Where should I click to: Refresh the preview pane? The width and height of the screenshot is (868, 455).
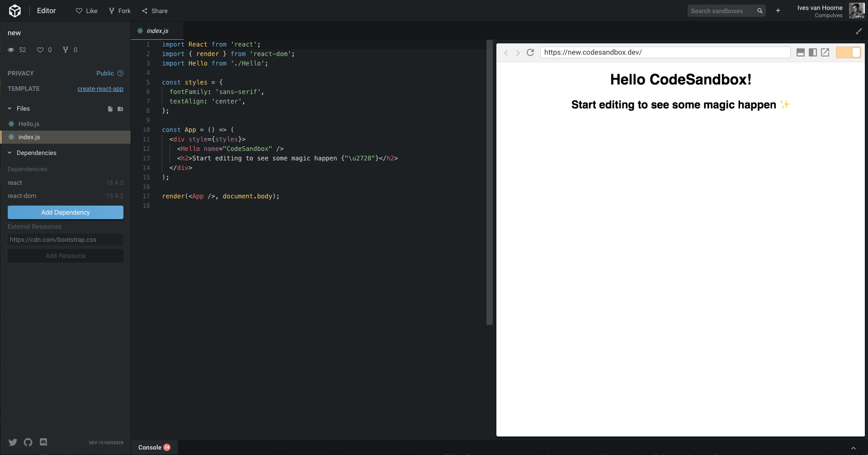[x=530, y=52]
